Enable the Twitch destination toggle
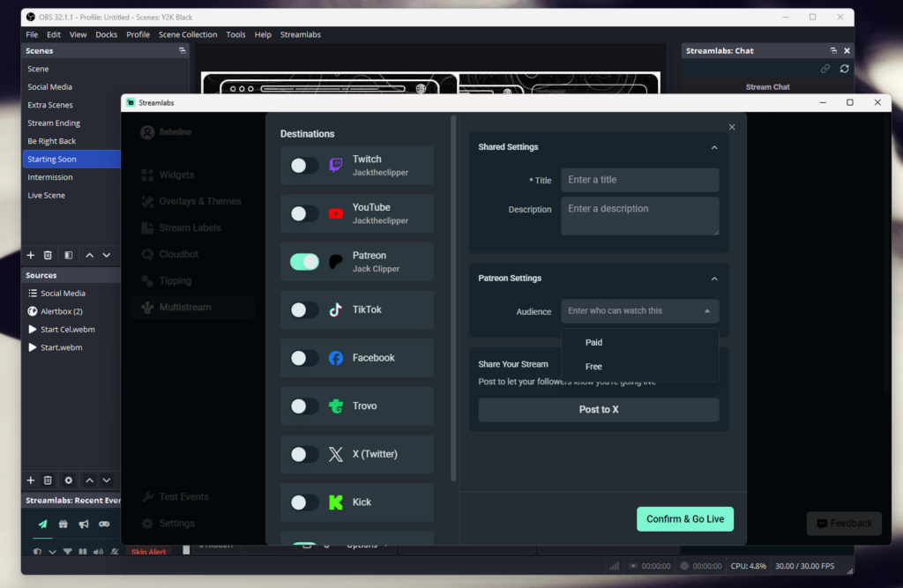 (x=304, y=166)
